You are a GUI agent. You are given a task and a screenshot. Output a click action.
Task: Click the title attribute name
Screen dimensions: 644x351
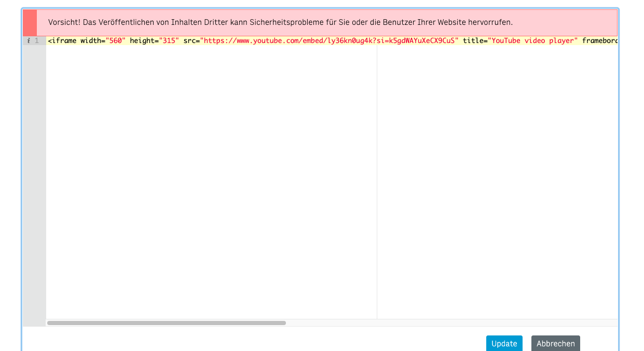(473, 41)
